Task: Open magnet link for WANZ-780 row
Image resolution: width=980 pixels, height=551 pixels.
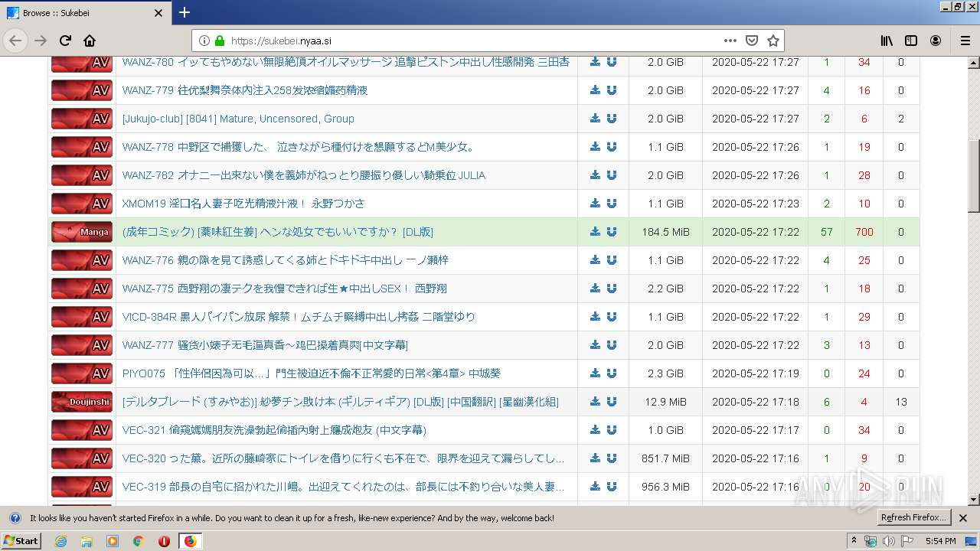Action: click(x=612, y=62)
